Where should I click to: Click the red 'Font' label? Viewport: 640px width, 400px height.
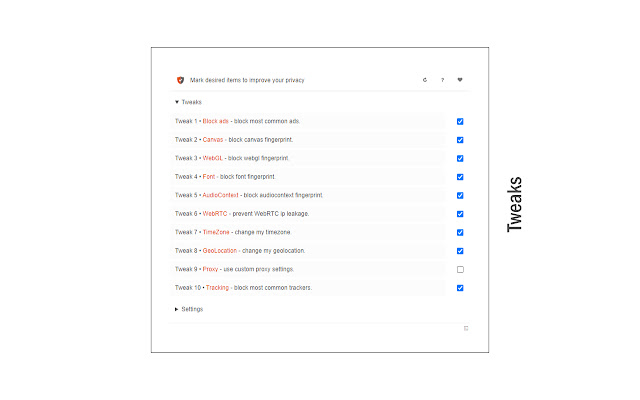coord(209,177)
